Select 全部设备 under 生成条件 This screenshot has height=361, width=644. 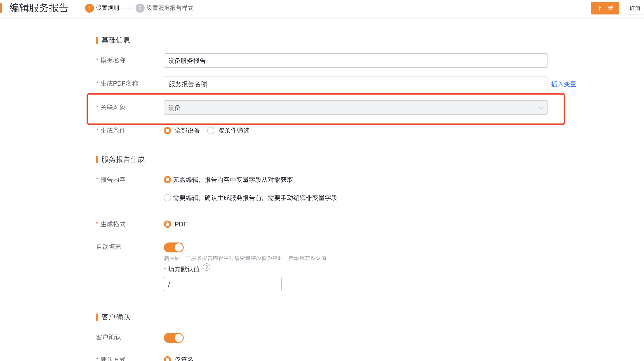coord(167,130)
